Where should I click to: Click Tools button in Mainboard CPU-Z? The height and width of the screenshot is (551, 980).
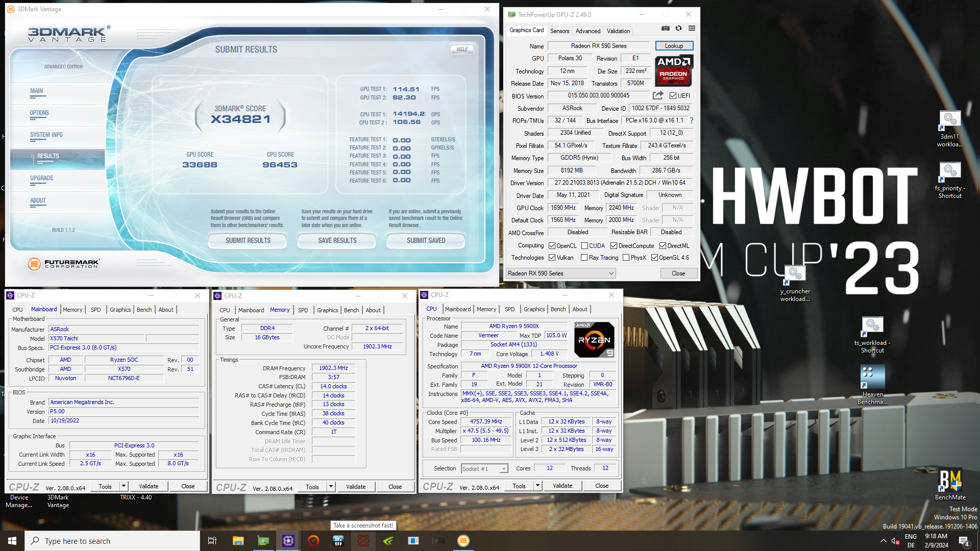[105, 486]
